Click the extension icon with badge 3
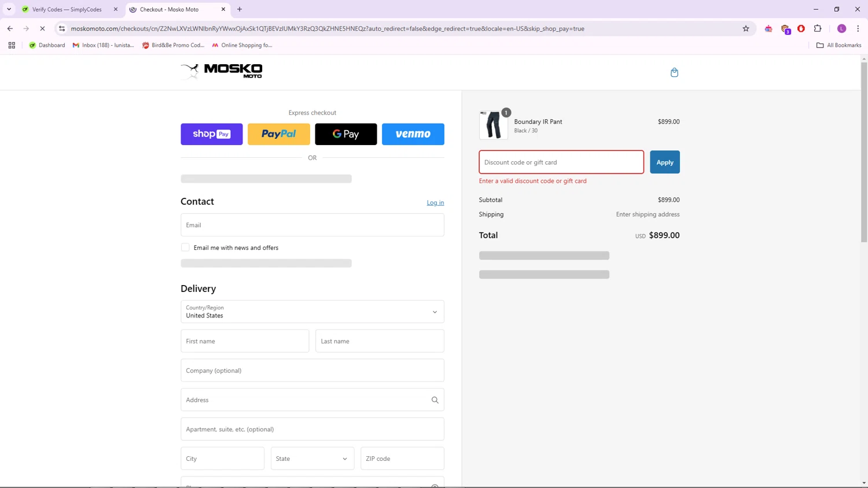Viewport: 868px width, 488px height. [785, 29]
